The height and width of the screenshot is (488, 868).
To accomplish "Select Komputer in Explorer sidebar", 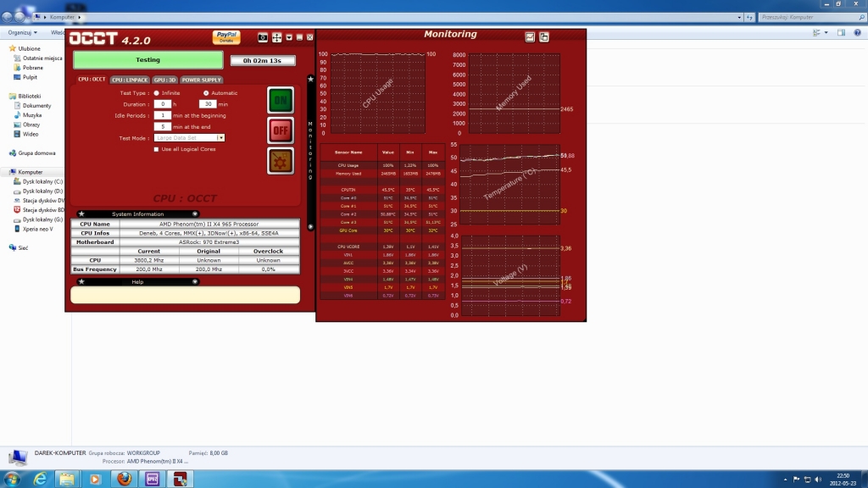I will 30,172.
